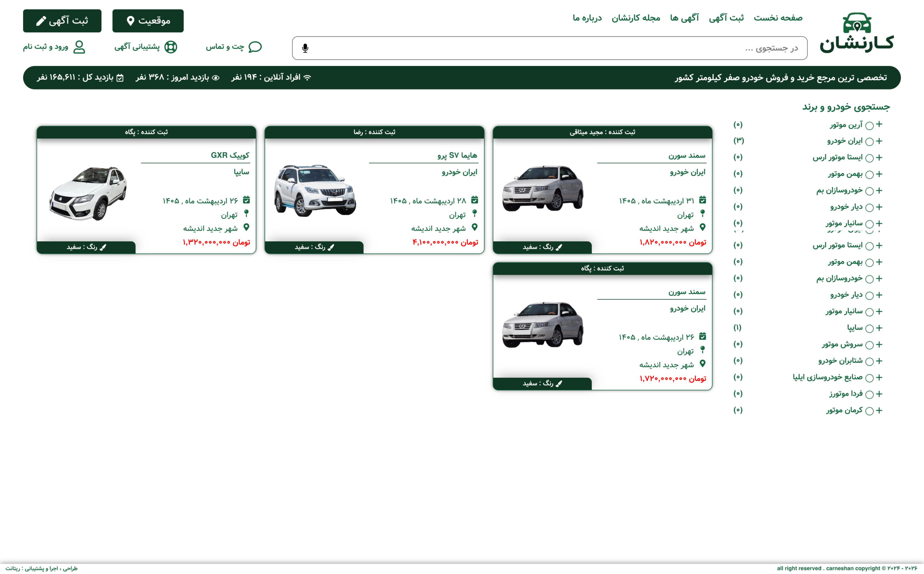Image resolution: width=924 pixels, height=574 pixels.
Task: Select the سایپا brand radio button
Action: pyautogui.click(x=869, y=328)
